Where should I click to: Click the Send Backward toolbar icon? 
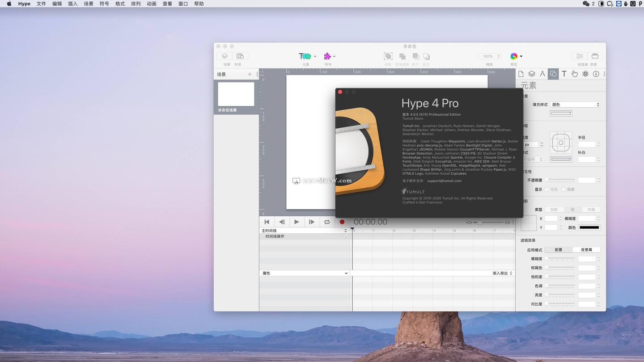point(426,56)
